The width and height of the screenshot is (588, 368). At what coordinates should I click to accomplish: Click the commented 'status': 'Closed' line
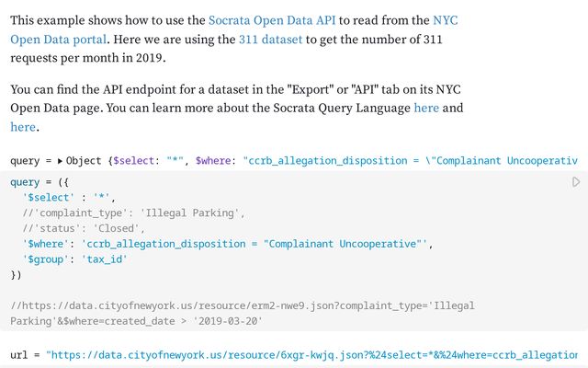click(x=85, y=228)
